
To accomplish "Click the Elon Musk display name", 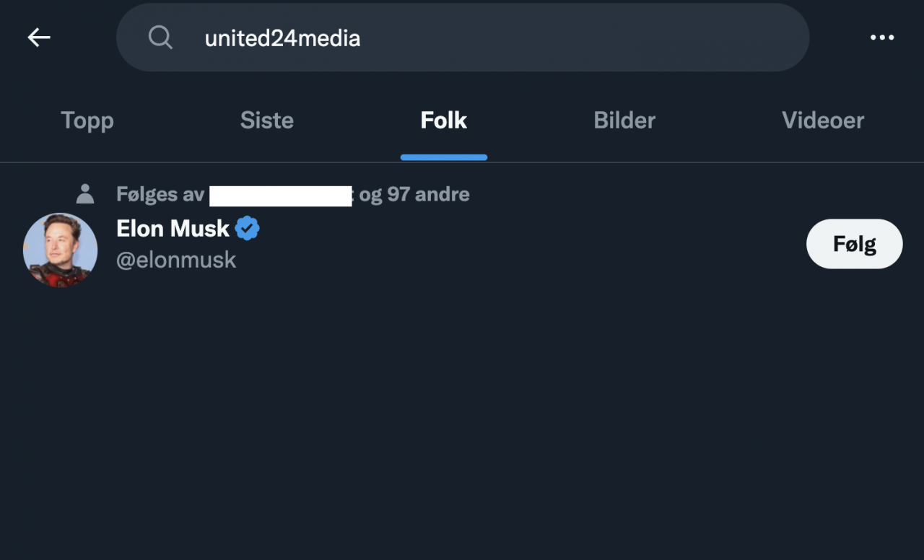I will pyautogui.click(x=173, y=229).
